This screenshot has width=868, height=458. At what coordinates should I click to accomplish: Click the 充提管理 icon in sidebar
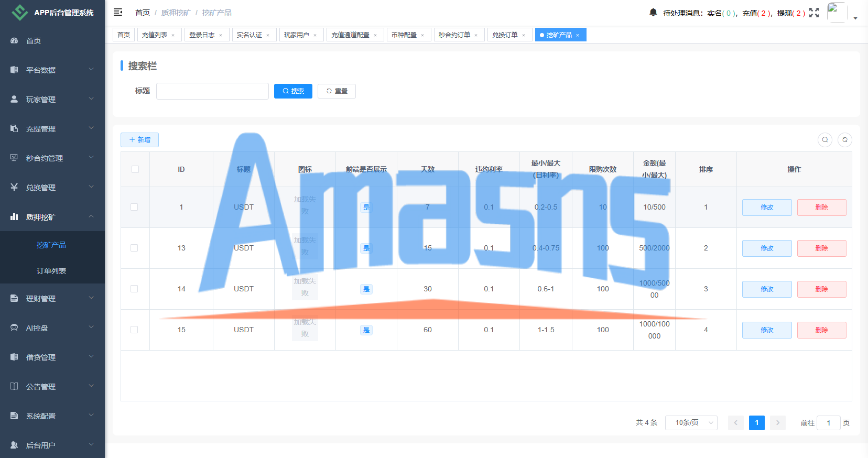click(14, 128)
